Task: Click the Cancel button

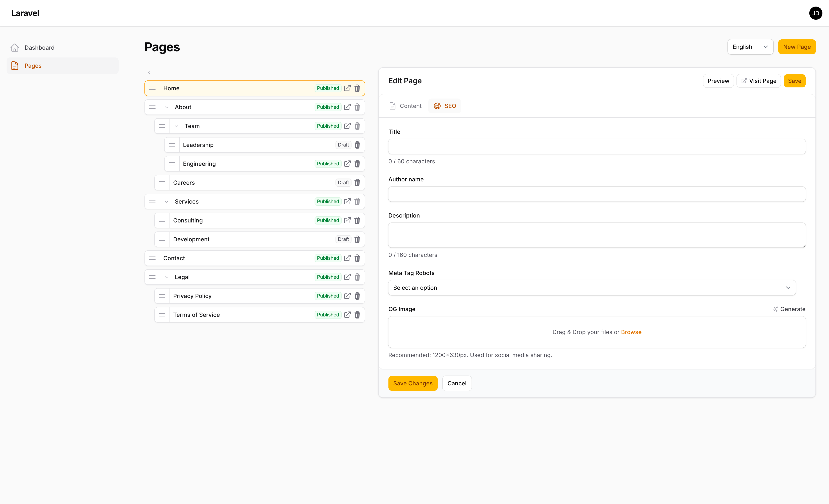Action: coord(457,383)
